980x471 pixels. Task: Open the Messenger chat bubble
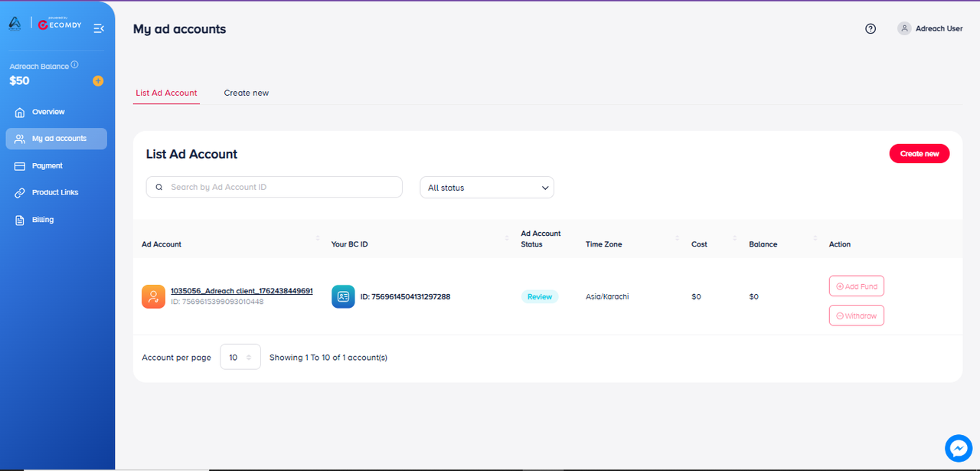(958, 448)
